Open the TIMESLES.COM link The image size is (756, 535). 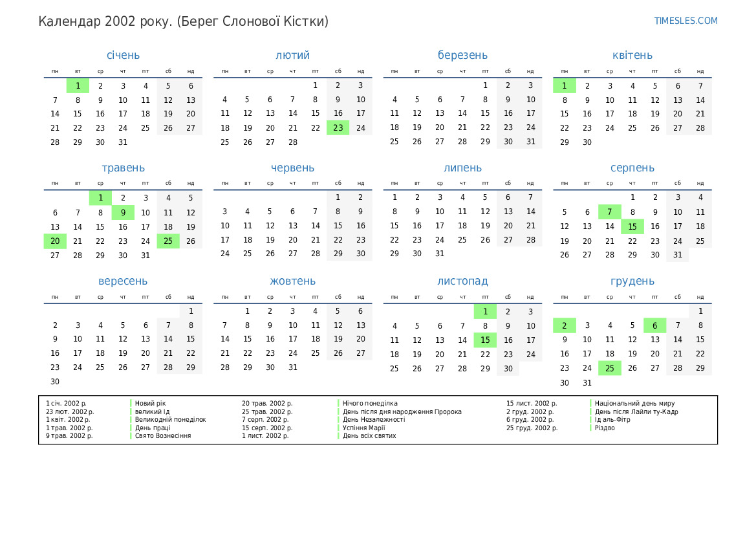(686, 21)
